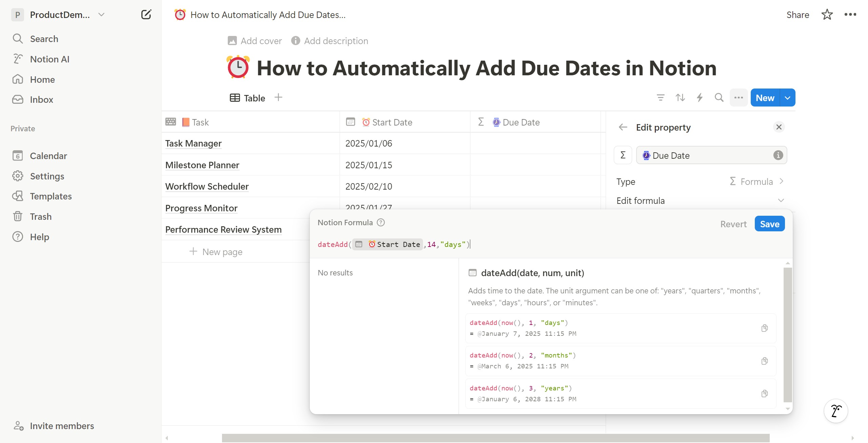
Task: Click the database search magnifier icon
Action: pos(719,98)
